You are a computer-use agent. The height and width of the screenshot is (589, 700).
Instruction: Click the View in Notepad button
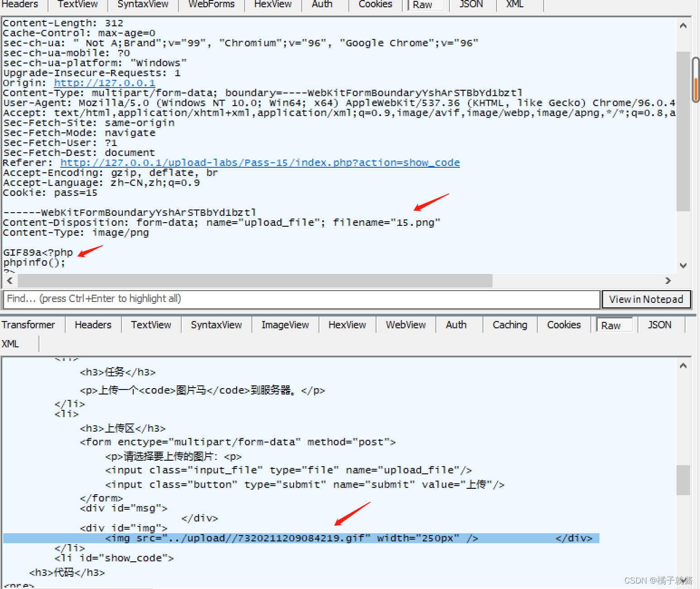646,299
